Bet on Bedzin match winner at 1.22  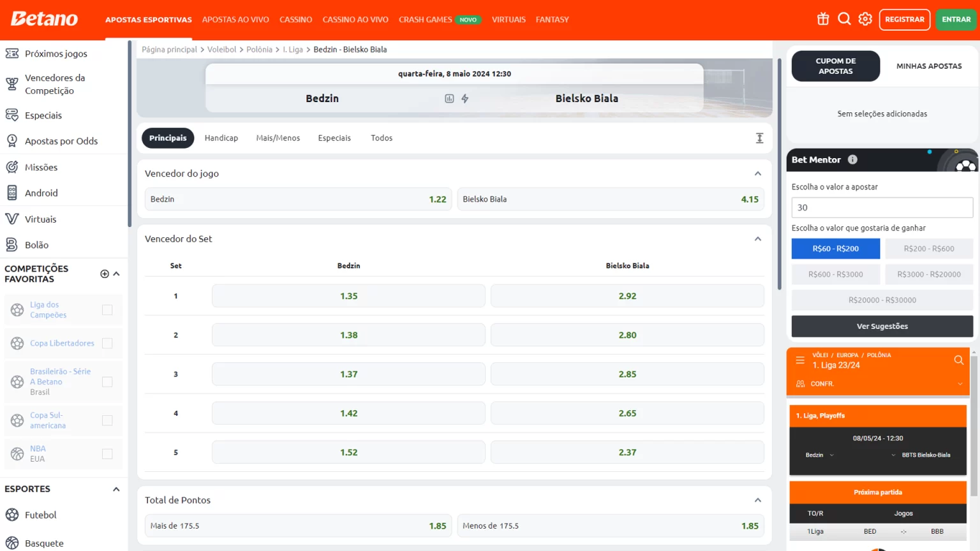[x=298, y=199]
